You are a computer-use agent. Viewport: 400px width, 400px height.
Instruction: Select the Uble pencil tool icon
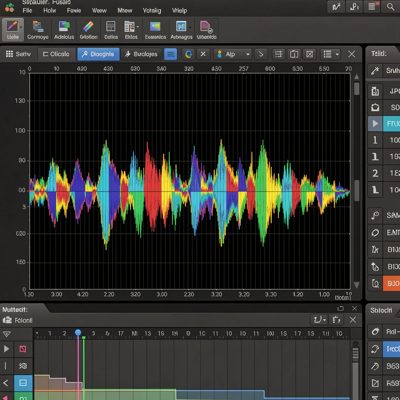[13, 29]
